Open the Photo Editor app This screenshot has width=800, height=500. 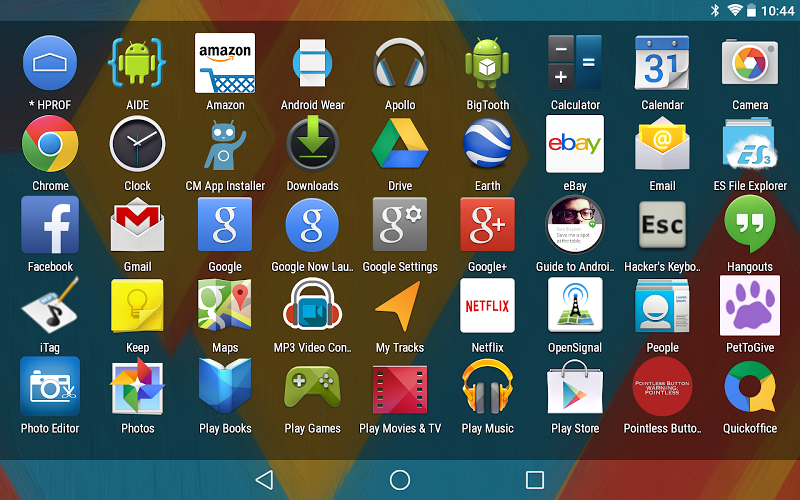click(x=50, y=386)
